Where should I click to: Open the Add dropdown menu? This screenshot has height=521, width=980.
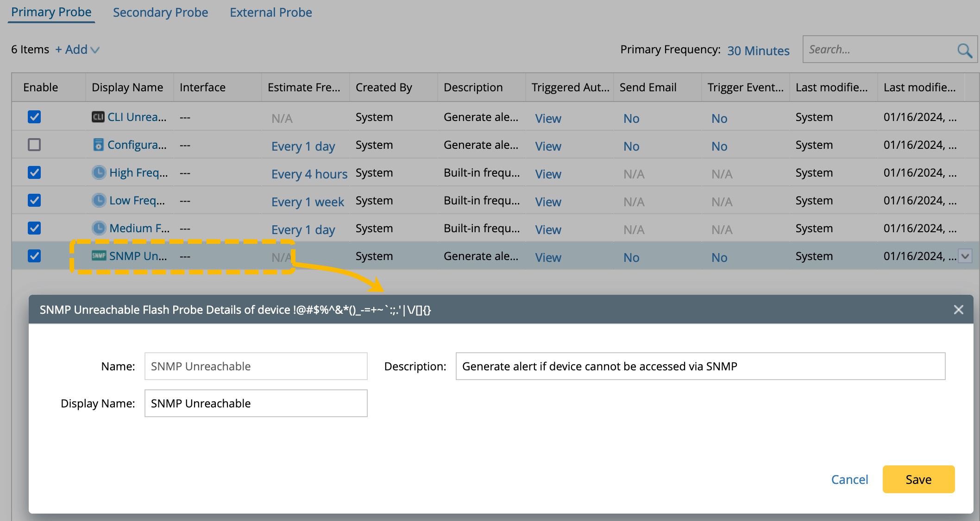coord(77,50)
